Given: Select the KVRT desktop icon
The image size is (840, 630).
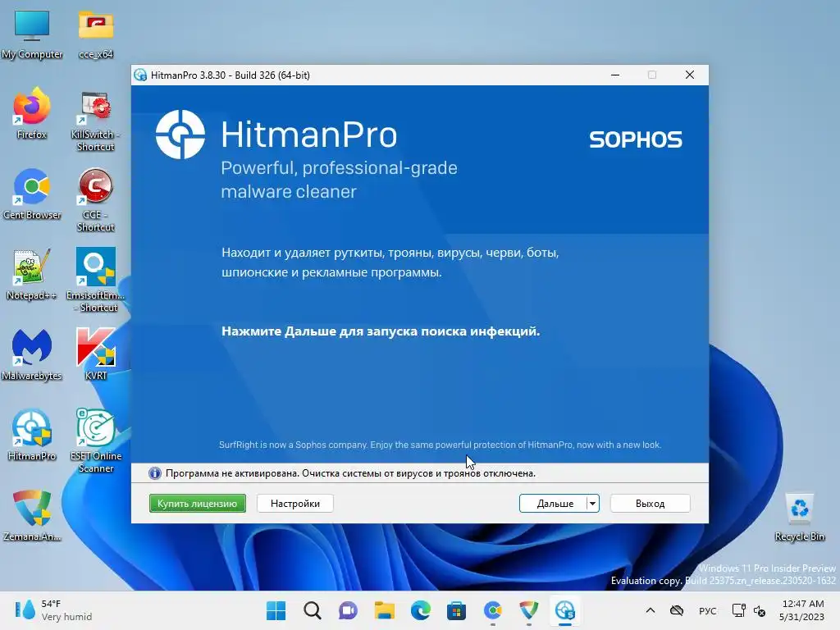Looking at the screenshot, I should pos(96,354).
